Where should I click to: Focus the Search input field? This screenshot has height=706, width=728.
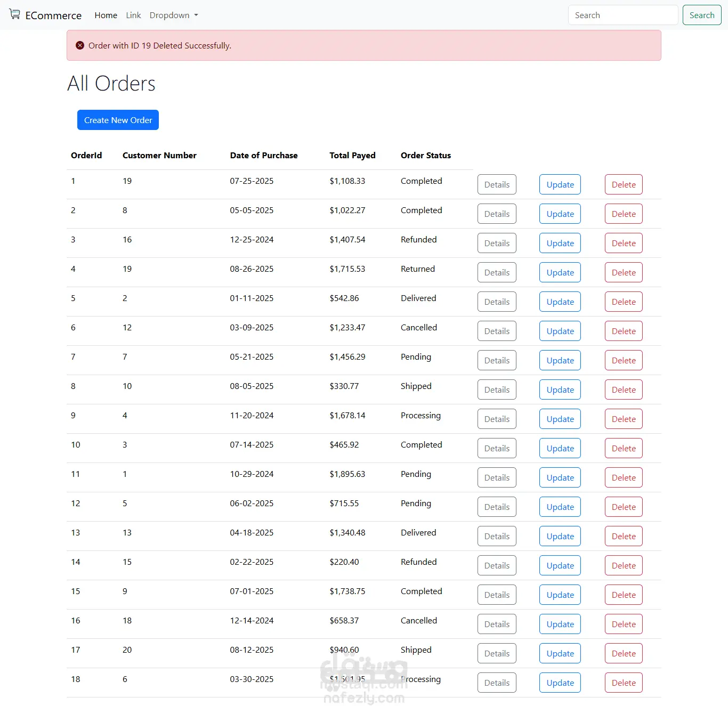click(623, 15)
